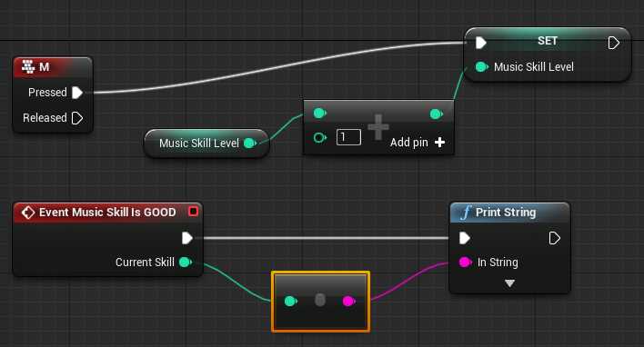
Task: Select the Pressed execution output pin
Action: tap(76, 93)
